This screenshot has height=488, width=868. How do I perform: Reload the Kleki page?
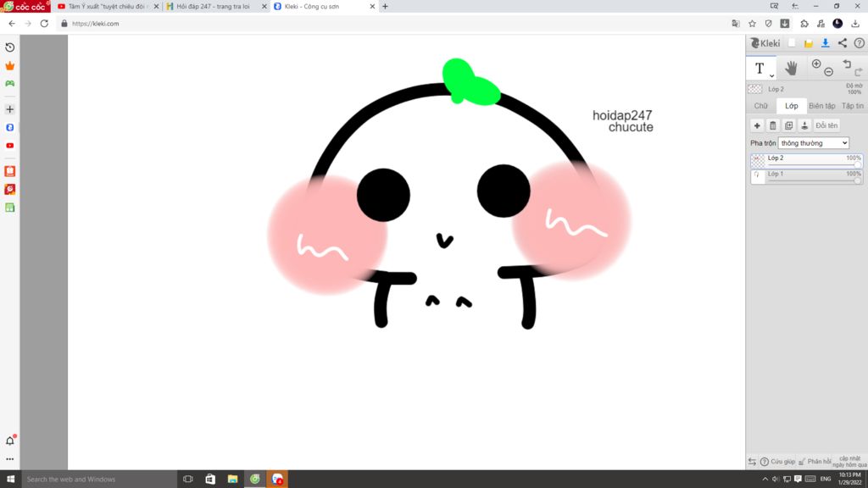coord(44,24)
